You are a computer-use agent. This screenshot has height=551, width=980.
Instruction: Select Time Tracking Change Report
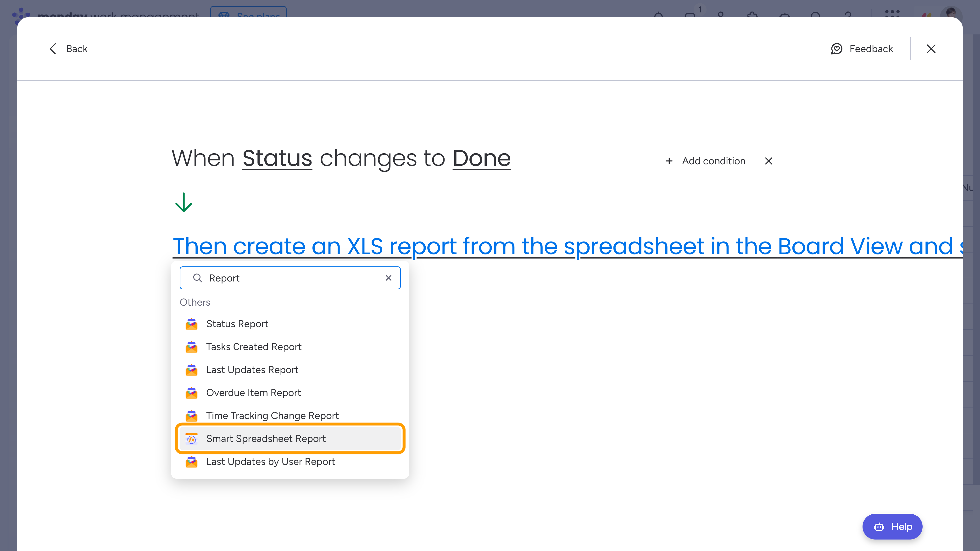[272, 416]
